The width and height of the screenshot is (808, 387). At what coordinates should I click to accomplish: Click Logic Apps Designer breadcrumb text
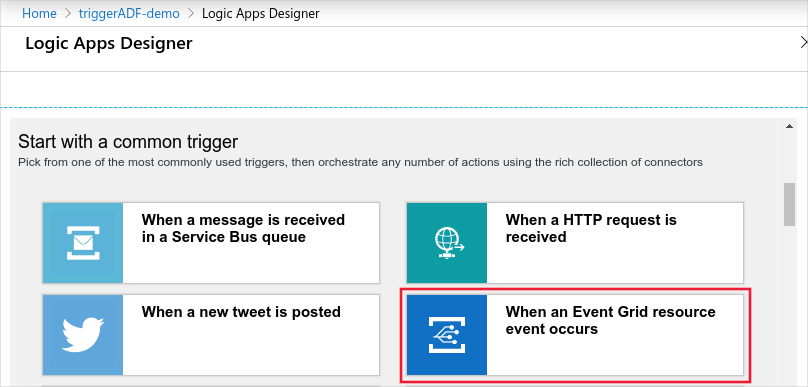pyautogui.click(x=260, y=13)
